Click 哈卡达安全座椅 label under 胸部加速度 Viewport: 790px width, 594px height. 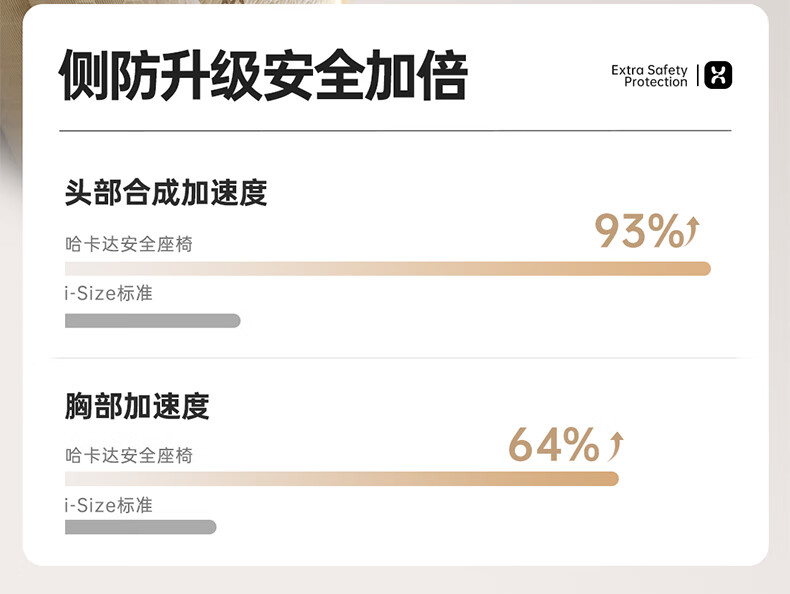click(129, 456)
